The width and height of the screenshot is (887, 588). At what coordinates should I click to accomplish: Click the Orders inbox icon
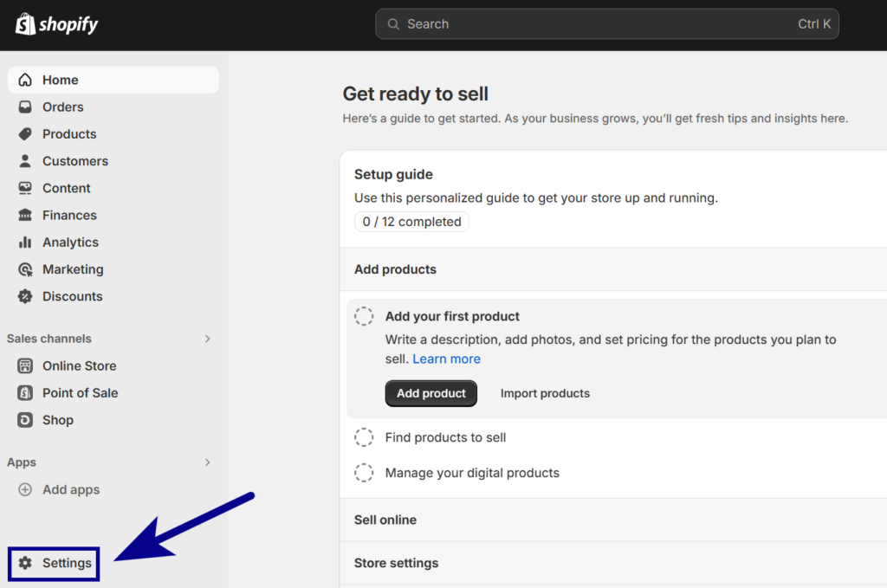pos(25,107)
